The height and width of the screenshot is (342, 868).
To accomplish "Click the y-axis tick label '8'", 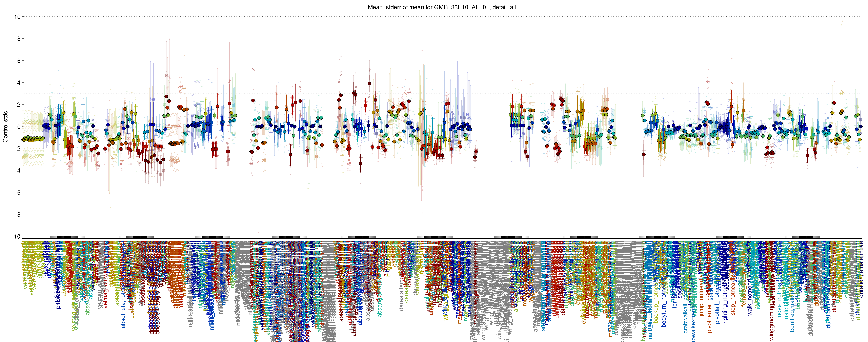I will click(x=19, y=39).
